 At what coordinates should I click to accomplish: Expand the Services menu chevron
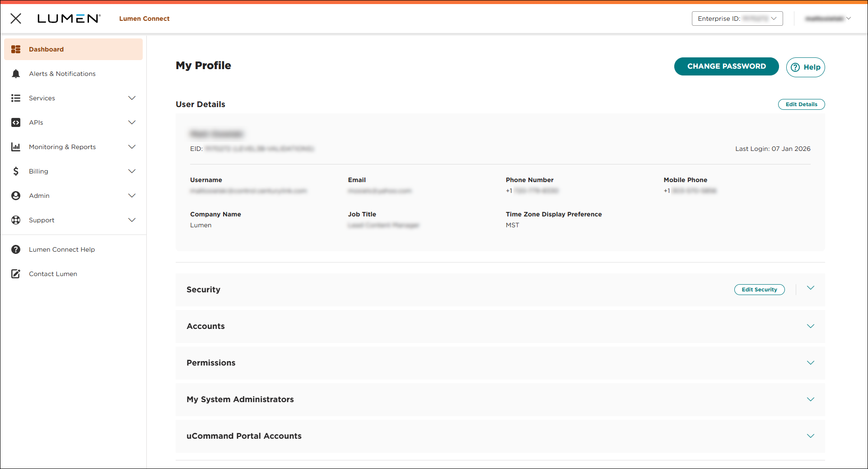[132, 98]
